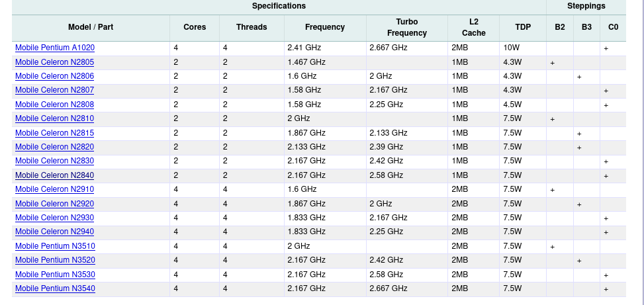Open the Mobile Pentium N3530 link
The image size is (644, 305).
55,274
